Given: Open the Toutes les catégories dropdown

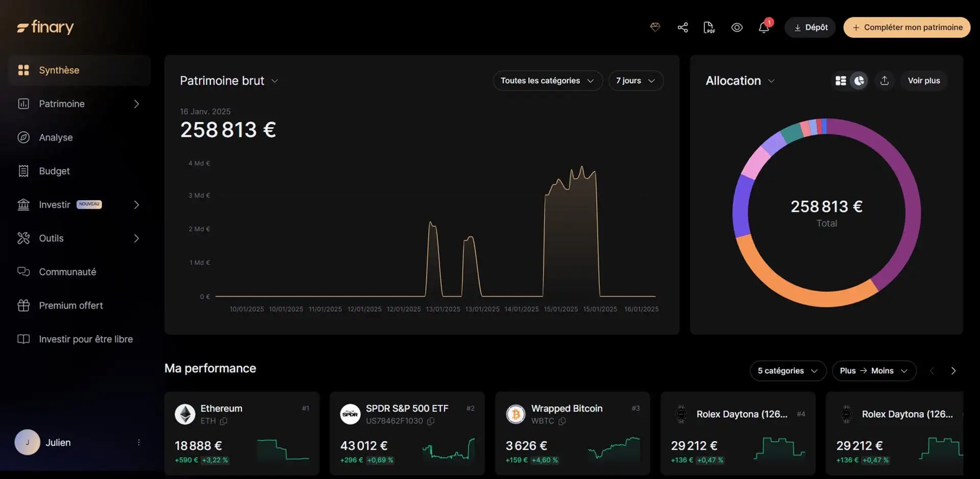Looking at the screenshot, I should click(547, 80).
